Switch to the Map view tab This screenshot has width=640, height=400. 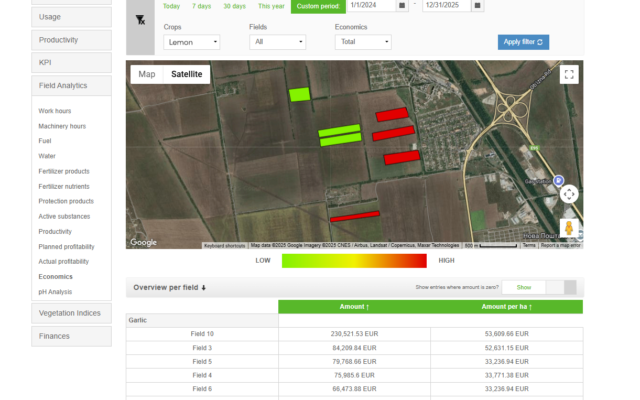pyautogui.click(x=147, y=74)
